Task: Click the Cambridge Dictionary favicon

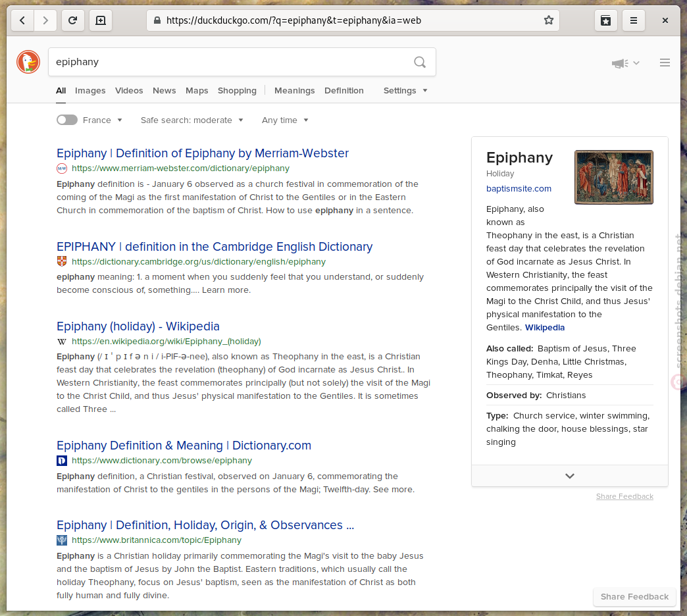Action: [x=62, y=261]
